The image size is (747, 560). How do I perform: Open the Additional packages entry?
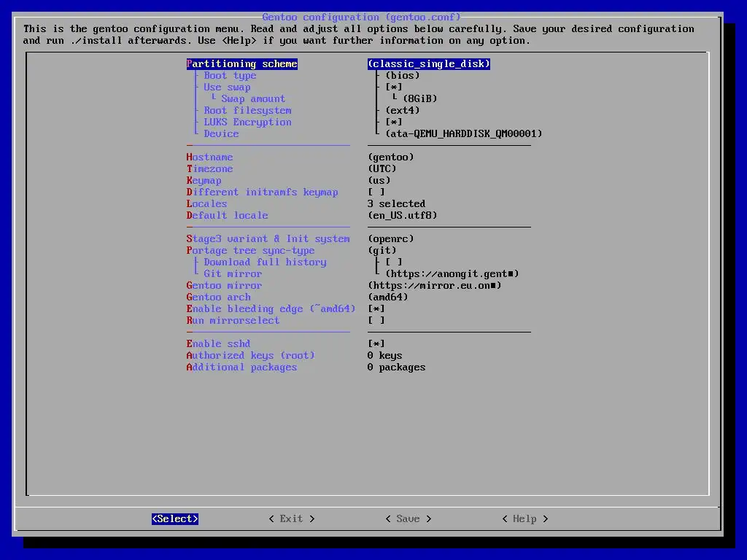pos(242,367)
